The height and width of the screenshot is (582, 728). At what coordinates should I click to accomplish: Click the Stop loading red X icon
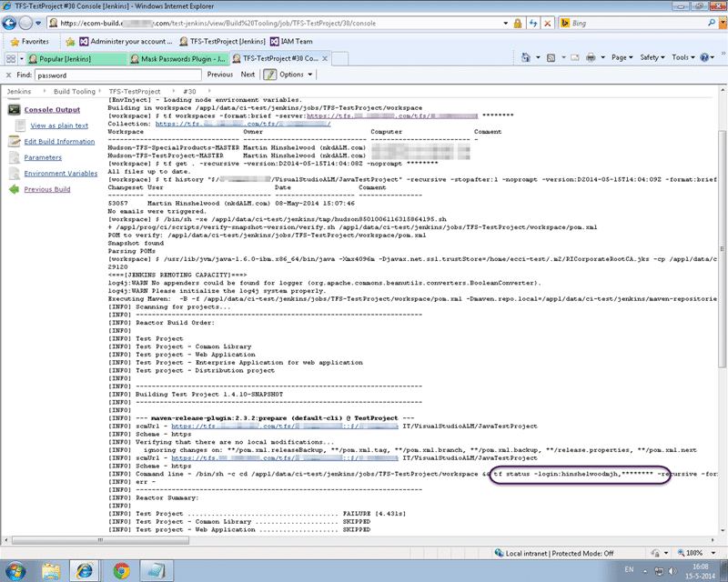(x=548, y=24)
